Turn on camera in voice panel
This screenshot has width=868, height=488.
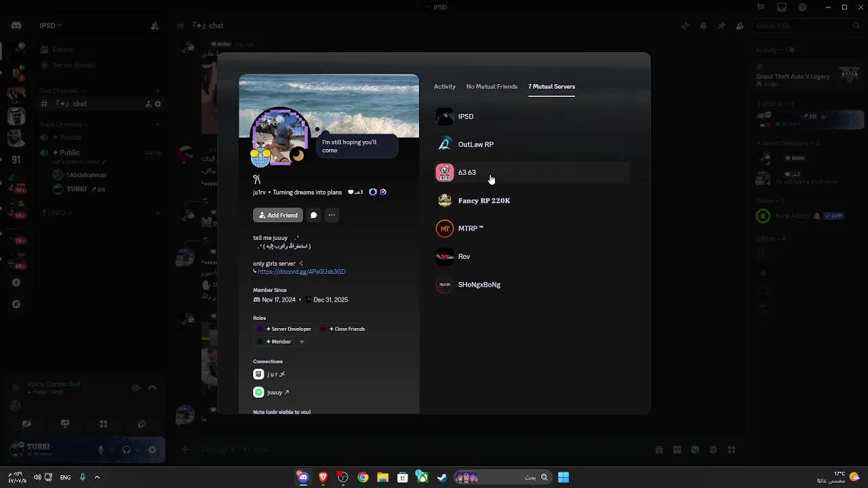(26, 424)
